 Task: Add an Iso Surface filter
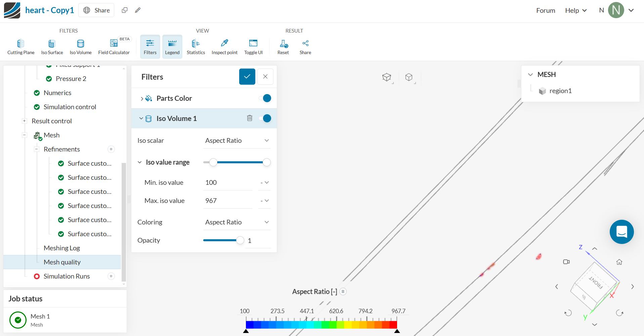[52, 47]
